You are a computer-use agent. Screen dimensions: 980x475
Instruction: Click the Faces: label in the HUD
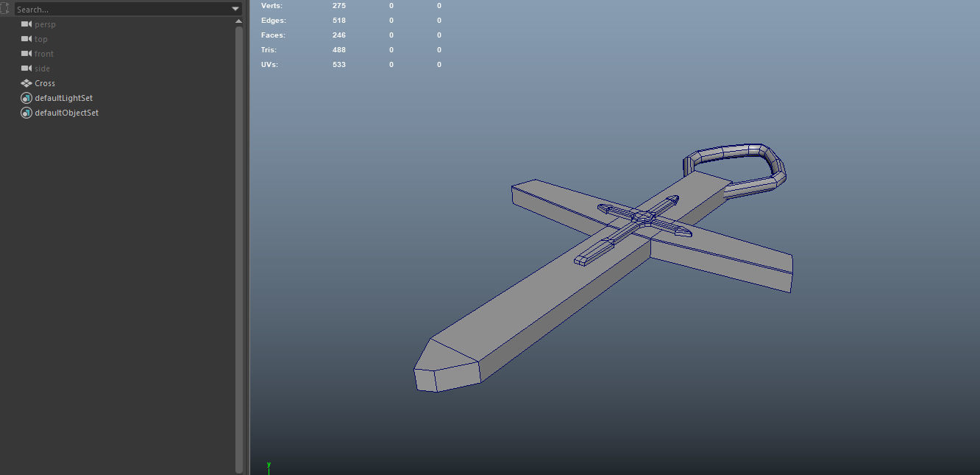(273, 35)
